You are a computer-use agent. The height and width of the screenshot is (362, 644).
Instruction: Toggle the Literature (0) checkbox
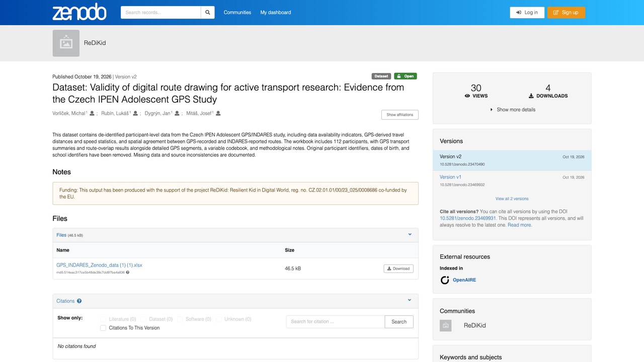pyautogui.click(x=103, y=319)
